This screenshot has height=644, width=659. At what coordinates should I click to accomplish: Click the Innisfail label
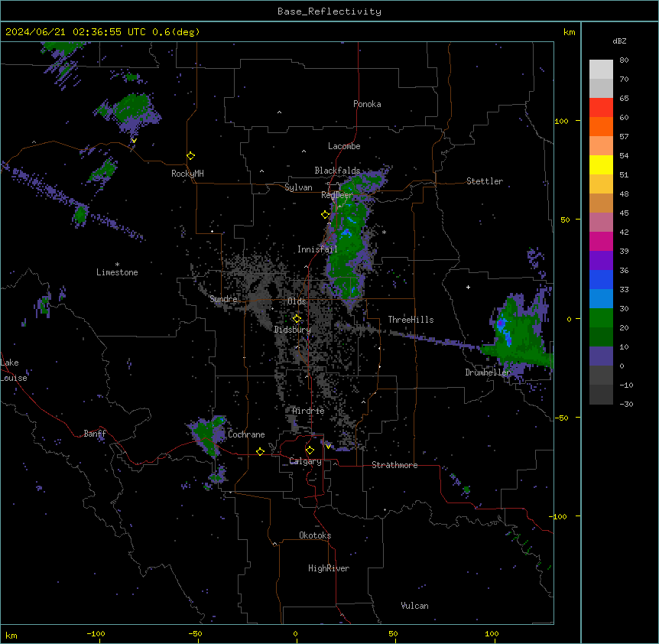(317, 249)
